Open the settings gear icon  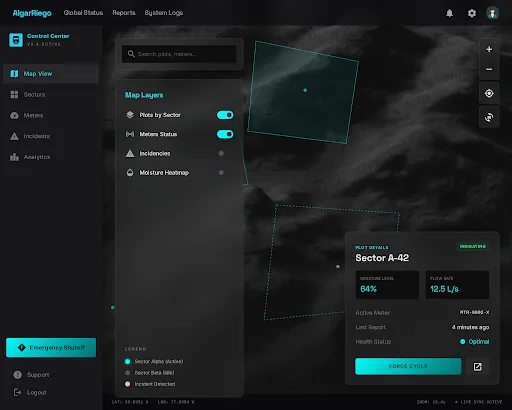[472, 13]
